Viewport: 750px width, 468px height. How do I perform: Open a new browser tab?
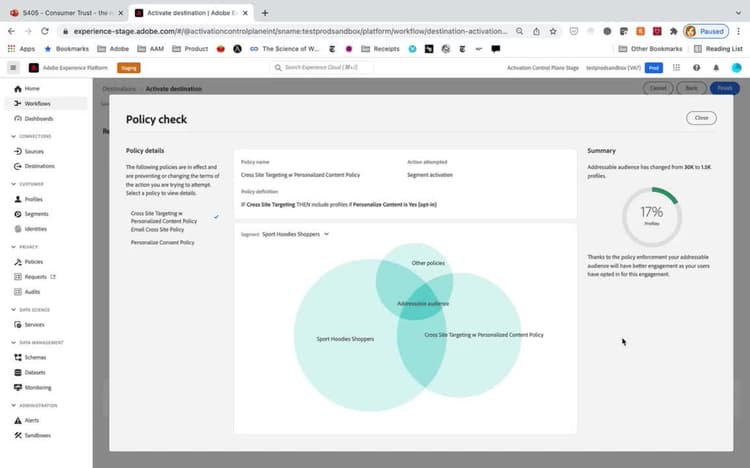[265, 13]
